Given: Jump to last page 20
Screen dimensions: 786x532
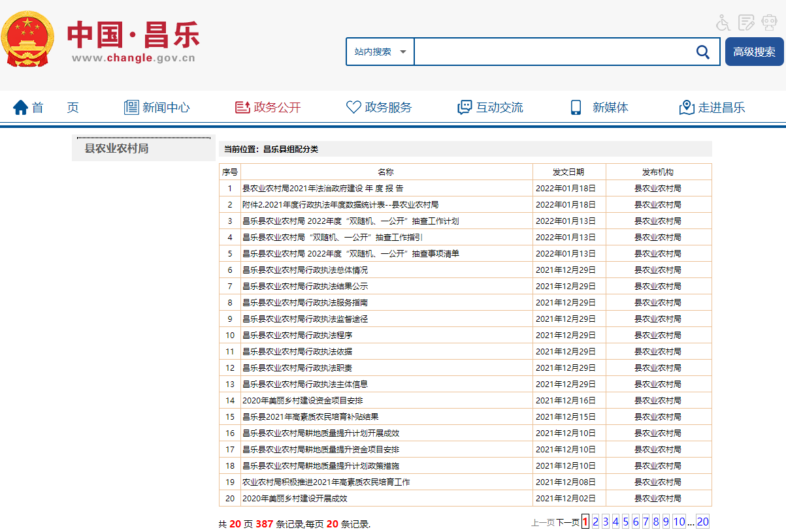Looking at the screenshot, I should [x=702, y=522].
